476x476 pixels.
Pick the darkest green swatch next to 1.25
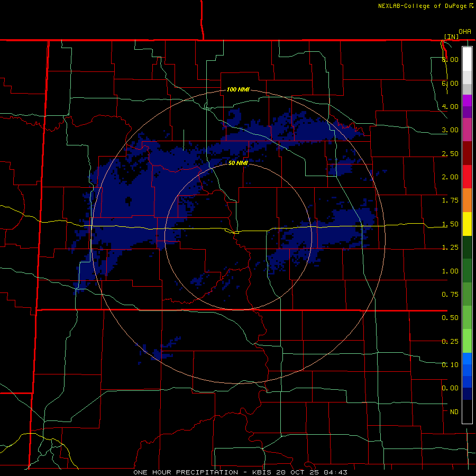click(x=467, y=247)
